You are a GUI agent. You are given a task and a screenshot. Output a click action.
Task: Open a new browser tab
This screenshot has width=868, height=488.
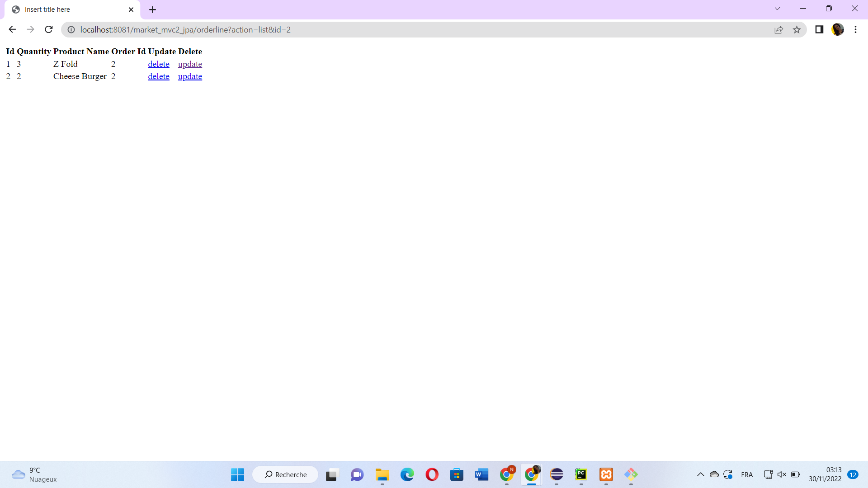pos(152,9)
